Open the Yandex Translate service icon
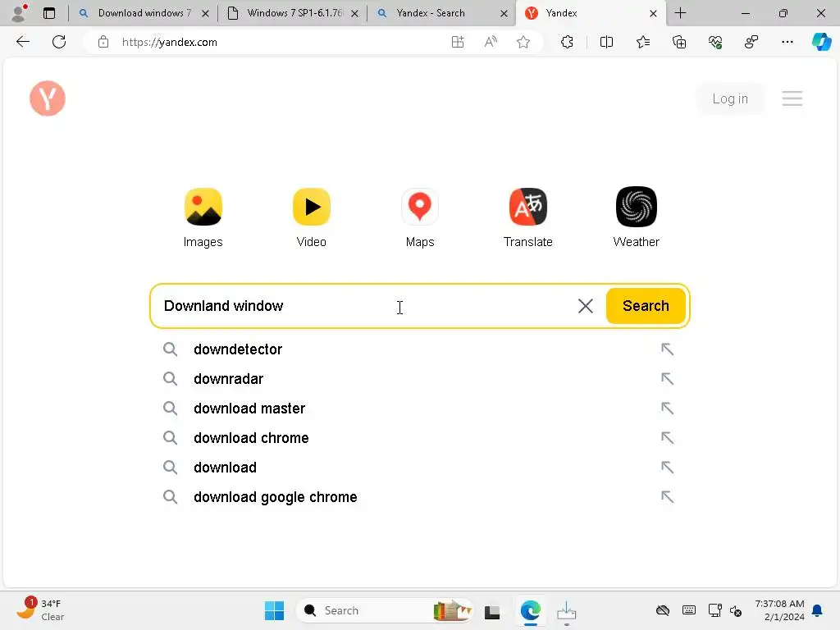840x630 pixels. tap(527, 208)
